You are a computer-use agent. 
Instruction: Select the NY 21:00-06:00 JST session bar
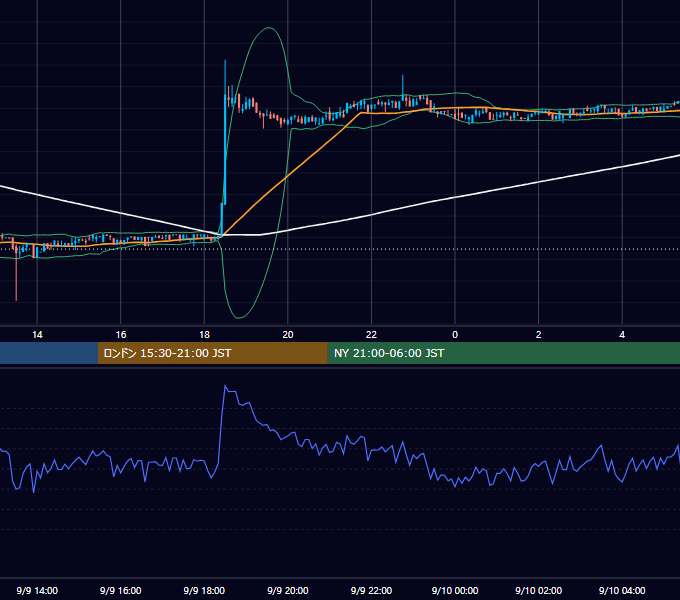[x=503, y=353]
